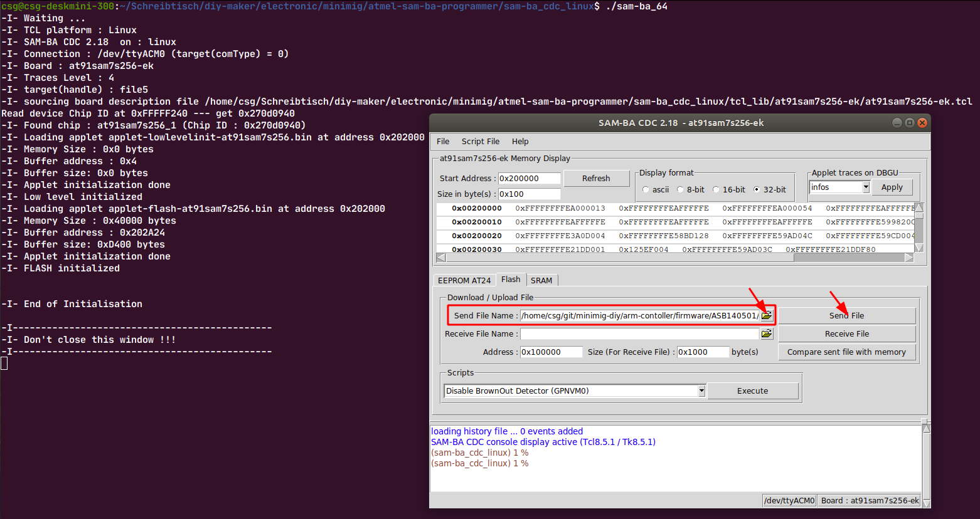Click the Start Address input field
This screenshot has width=980, height=519.
(529, 178)
